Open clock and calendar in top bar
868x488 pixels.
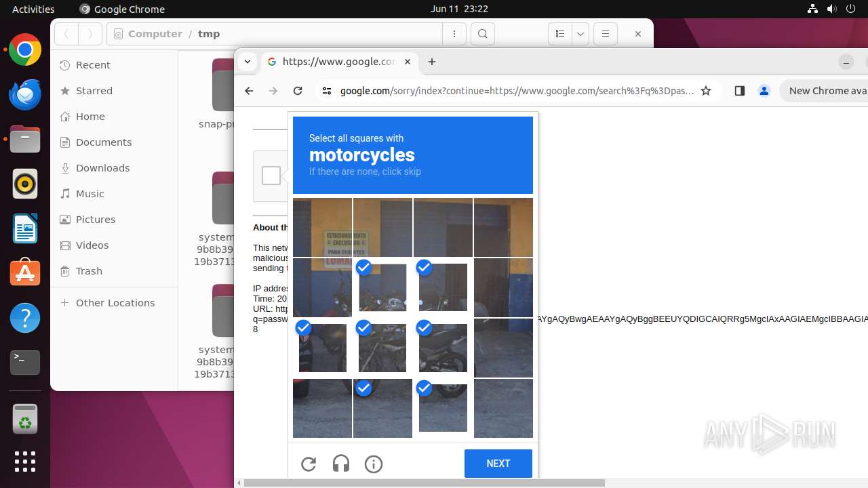point(459,9)
